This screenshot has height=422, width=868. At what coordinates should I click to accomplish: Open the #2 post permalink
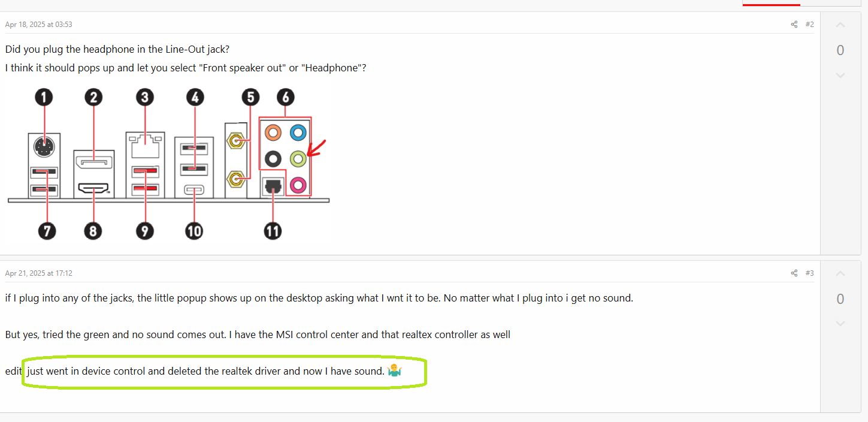[x=809, y=25]
